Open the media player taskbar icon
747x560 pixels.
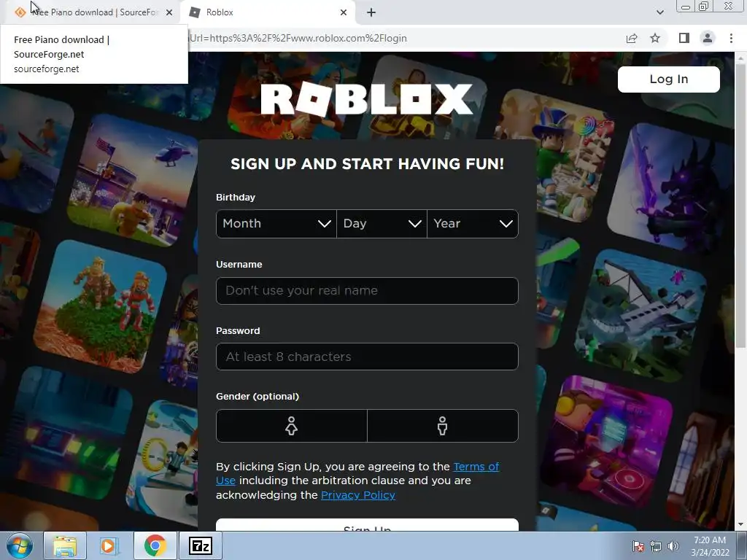click(x=109, y=545)
